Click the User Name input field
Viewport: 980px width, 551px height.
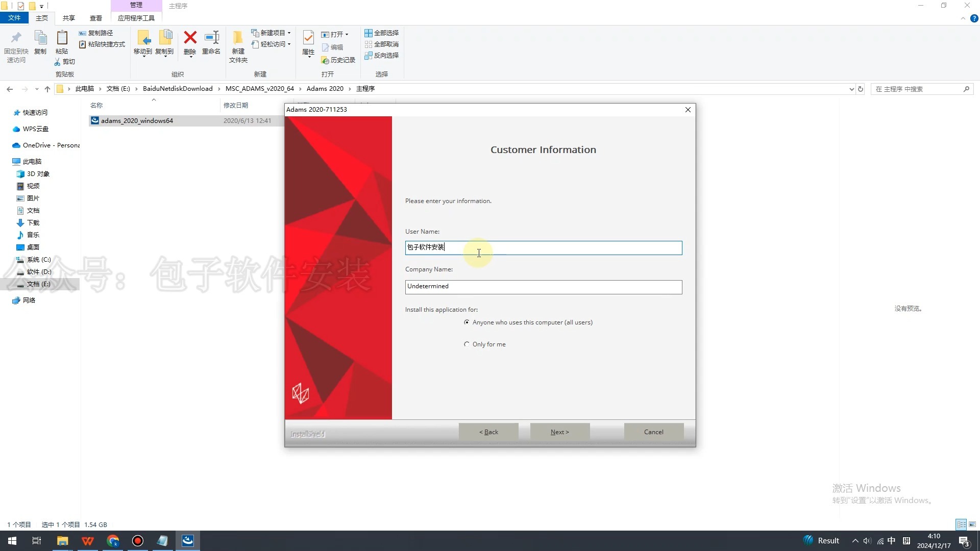(x=544, y=248)
